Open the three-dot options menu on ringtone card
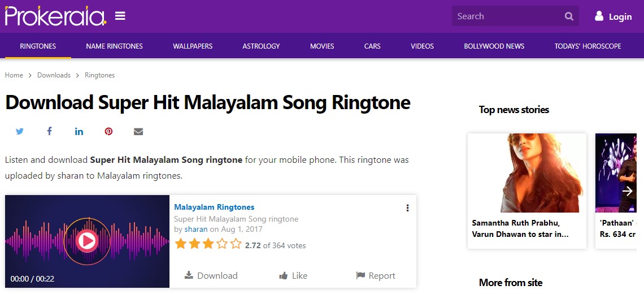644x294 pixels. [407, 208]
